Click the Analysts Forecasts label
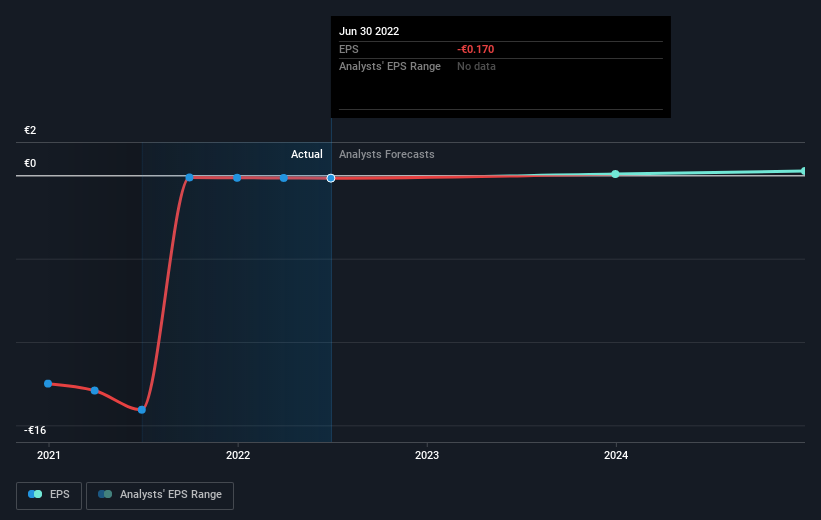The image size is (821, 520). tap(386, 154)
